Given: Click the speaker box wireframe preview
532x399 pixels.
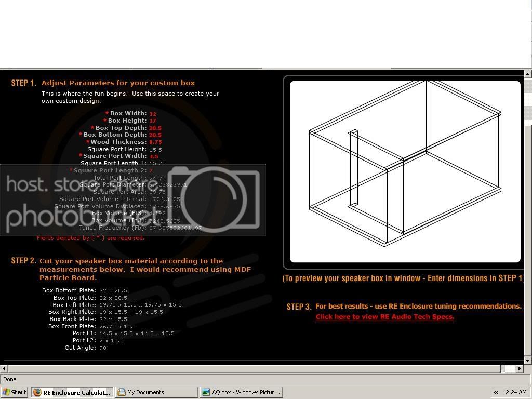Looking at the screenshot, I should 405,171.
